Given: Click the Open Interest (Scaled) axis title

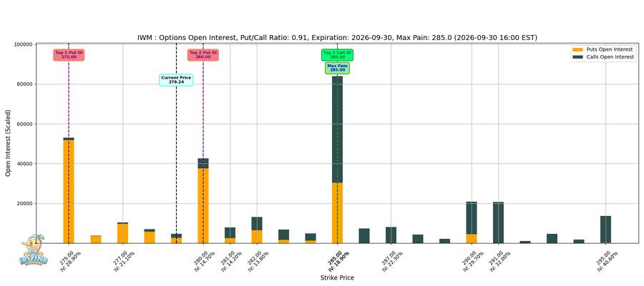Looking at the screenshot, I should click(8, 144).
